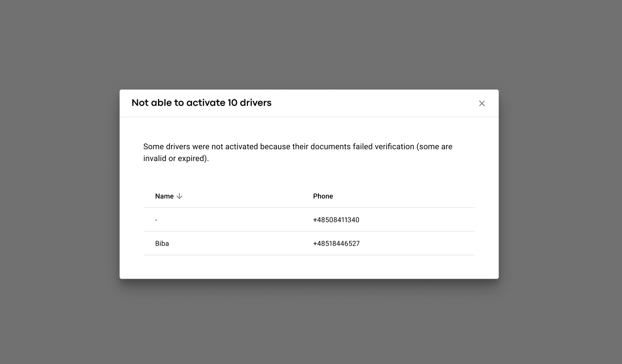Sort the table by Name header label
622x364 pixels.
[164, 196]
